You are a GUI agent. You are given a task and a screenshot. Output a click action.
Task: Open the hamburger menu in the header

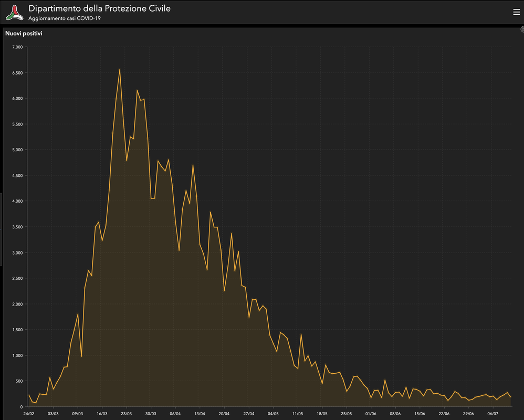pyautogui.click(x=516, y=13)
